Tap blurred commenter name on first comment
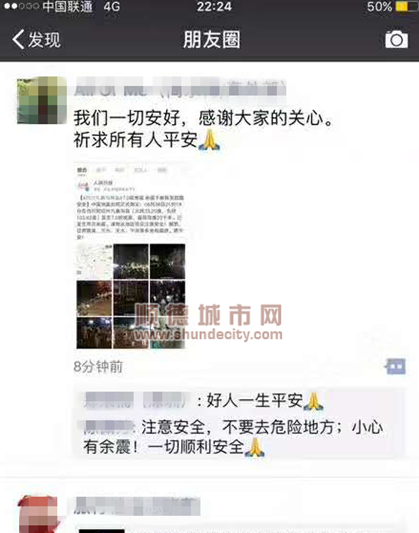Image resolution: width=419 pixels, height=533 pixels. [135, 400]
